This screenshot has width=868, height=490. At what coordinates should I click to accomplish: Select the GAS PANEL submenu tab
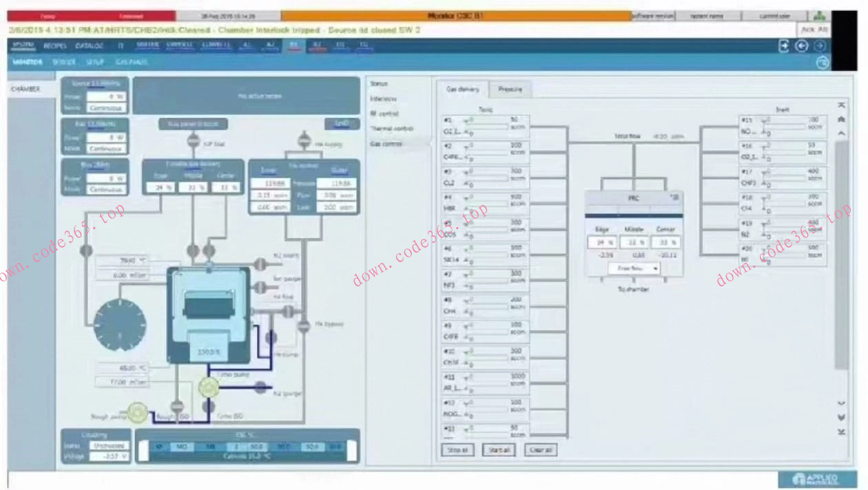click(132, 62)
